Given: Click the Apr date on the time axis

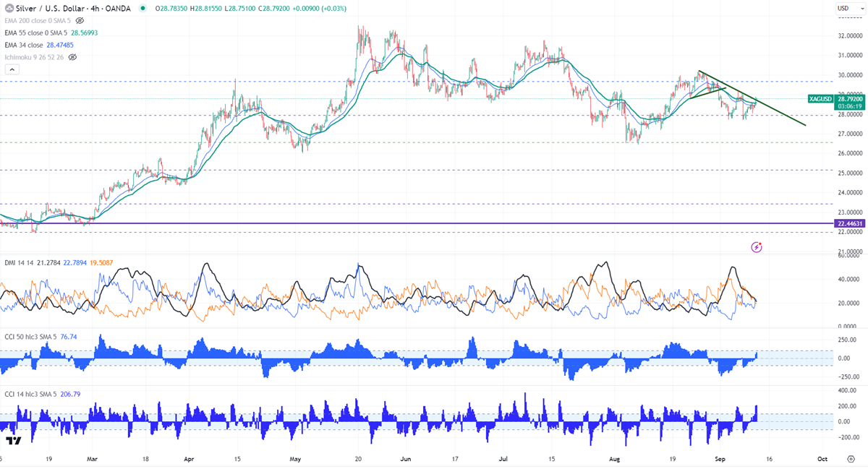Looking at the screenshot, I should click(190, 458).
